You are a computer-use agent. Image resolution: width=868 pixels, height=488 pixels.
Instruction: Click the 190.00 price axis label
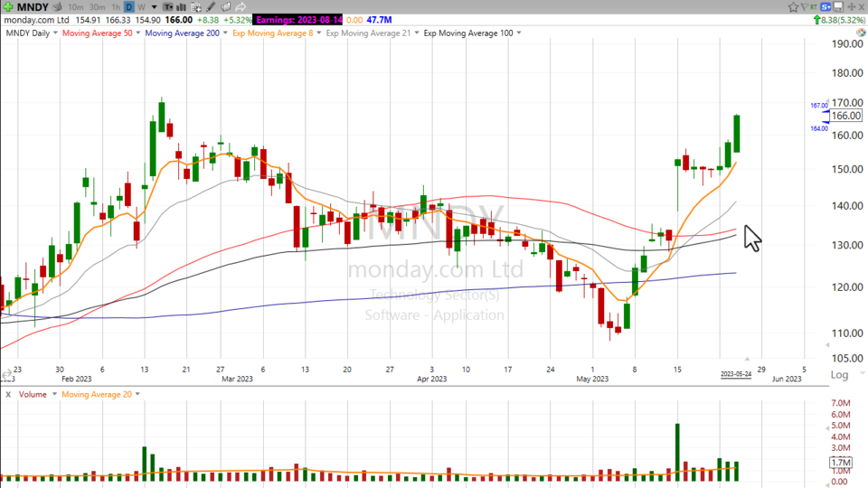847,44
